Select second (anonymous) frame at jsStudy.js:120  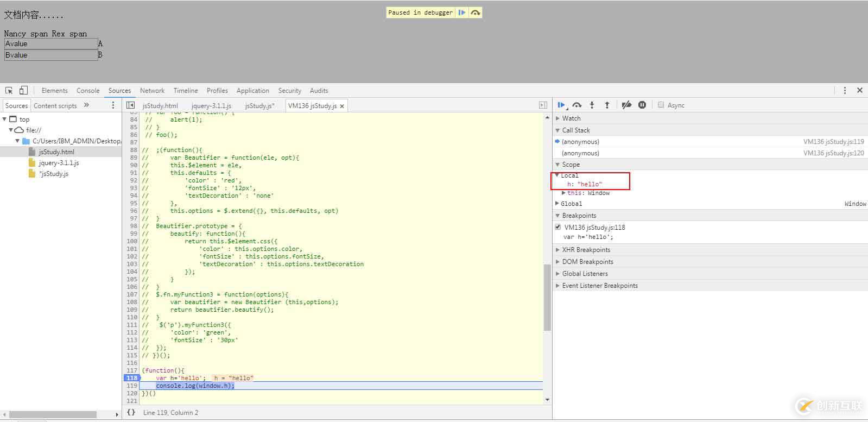coord(710,153)
